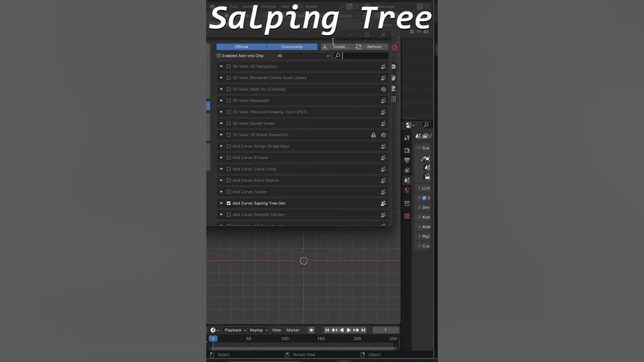Screen dimensions: 644x362
Task: Open the timeline View menu
Action: (276, 330)
